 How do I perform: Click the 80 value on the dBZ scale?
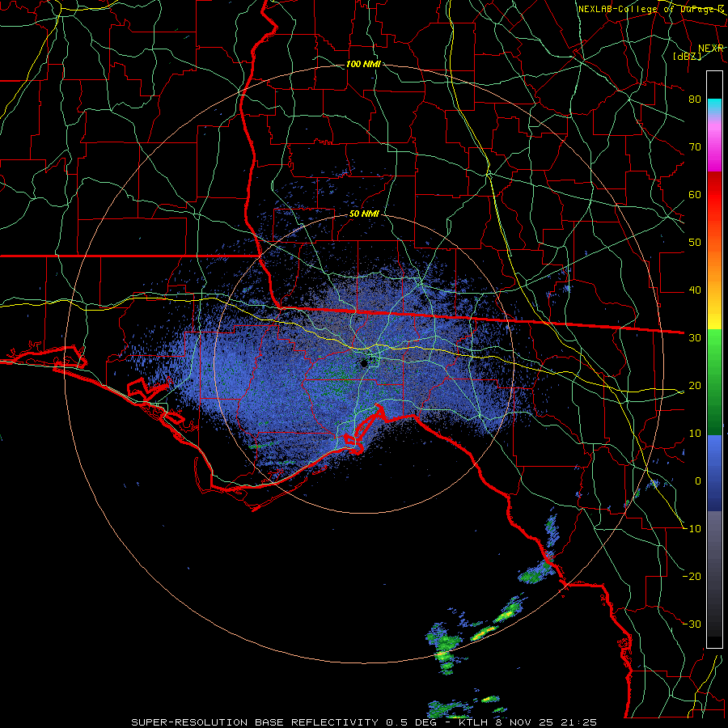coord(695,99)
